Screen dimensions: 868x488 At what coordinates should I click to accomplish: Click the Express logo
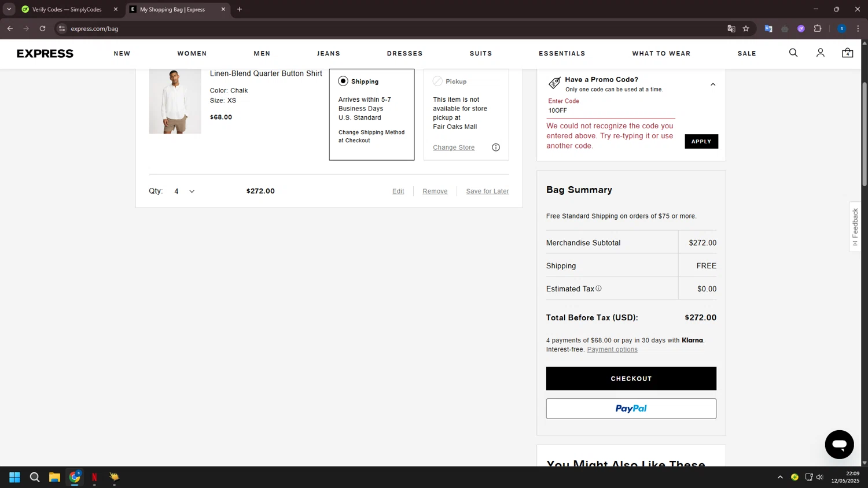(45, 53)
